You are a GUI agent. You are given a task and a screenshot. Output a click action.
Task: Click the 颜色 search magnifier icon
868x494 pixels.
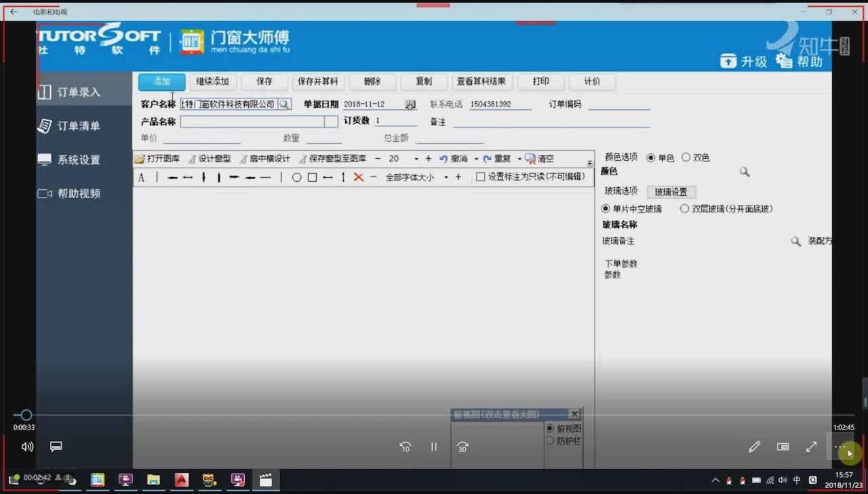(745, 172)
